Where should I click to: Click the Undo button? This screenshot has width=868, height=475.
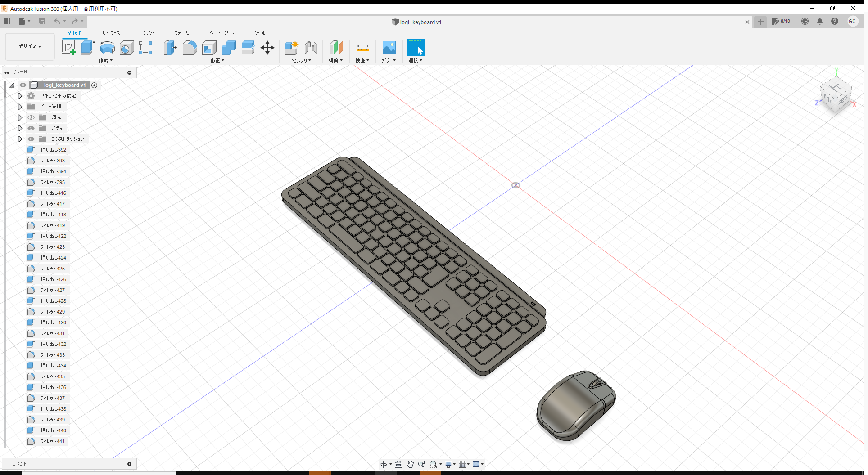point(56,21)
